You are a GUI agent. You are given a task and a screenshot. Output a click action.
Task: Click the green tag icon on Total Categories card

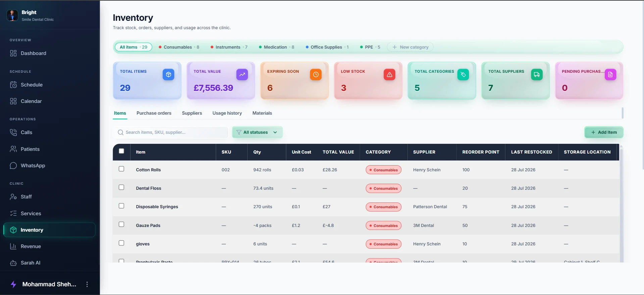(463, 74)
